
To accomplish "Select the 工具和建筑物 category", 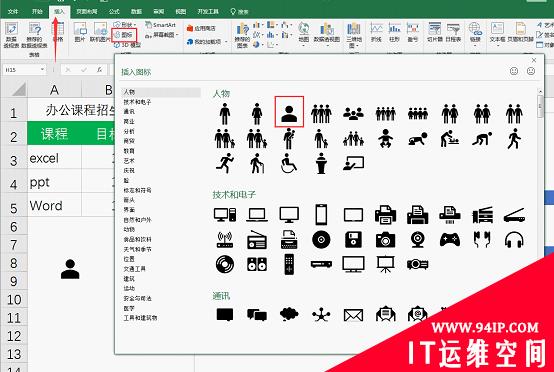I will (x=140, y=318).
